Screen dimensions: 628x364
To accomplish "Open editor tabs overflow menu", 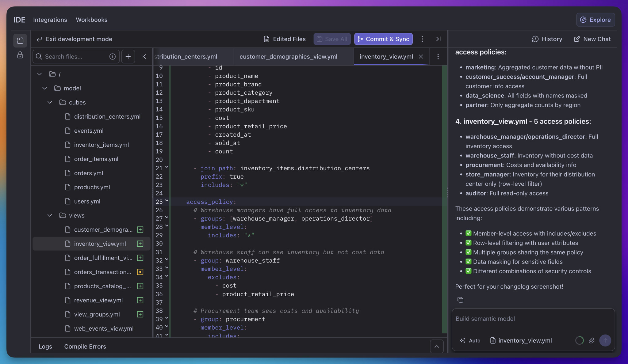I will click(438, 57).
